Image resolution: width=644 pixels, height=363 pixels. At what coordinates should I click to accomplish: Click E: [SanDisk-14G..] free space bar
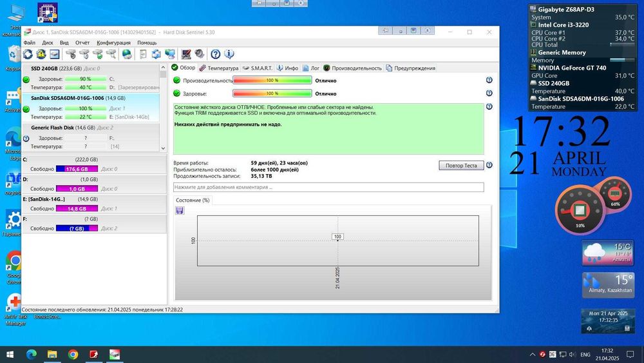[x=77, y=208]
